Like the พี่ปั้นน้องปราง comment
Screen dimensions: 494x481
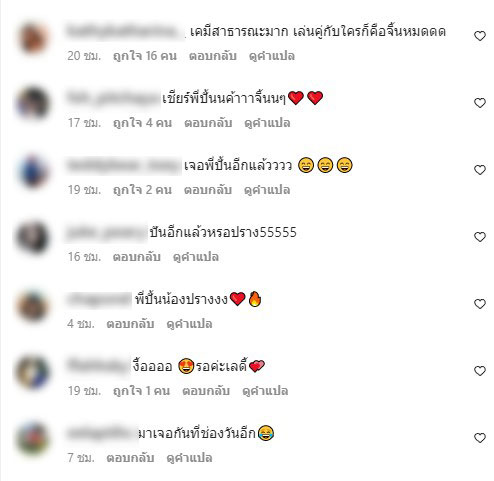[480, 304]
